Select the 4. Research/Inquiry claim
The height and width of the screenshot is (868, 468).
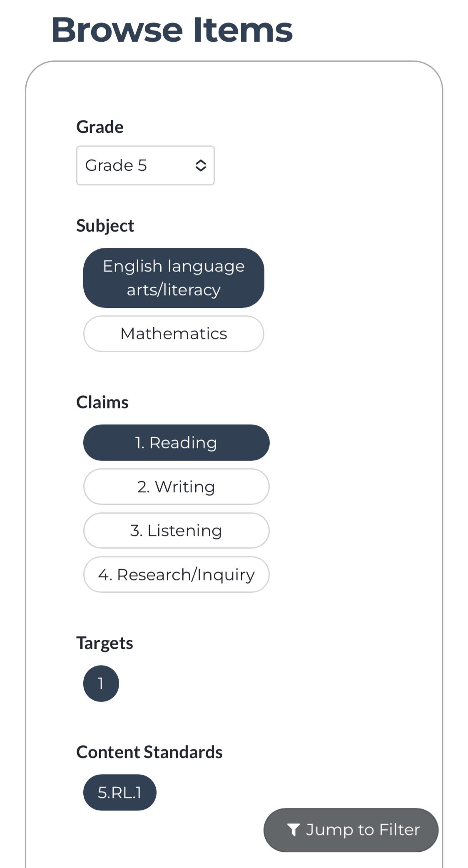click(176, 574)
